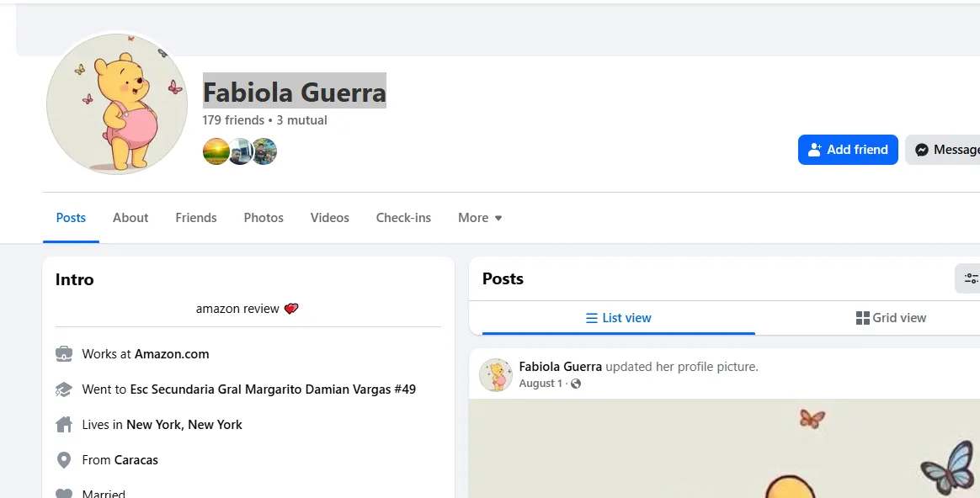View the Check-ins tab
The width and height of the screenshot is (980, 498).
pos(403,217)
